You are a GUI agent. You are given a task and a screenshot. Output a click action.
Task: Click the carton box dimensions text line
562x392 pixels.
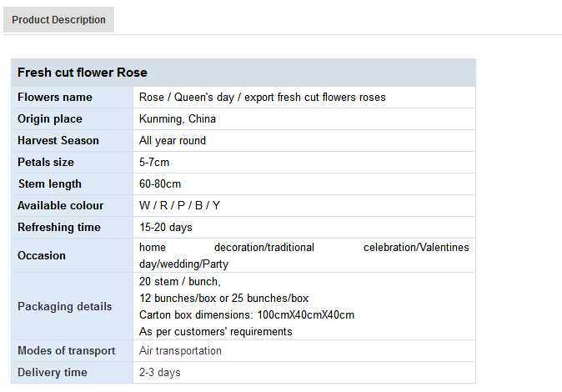coord(247,315)
